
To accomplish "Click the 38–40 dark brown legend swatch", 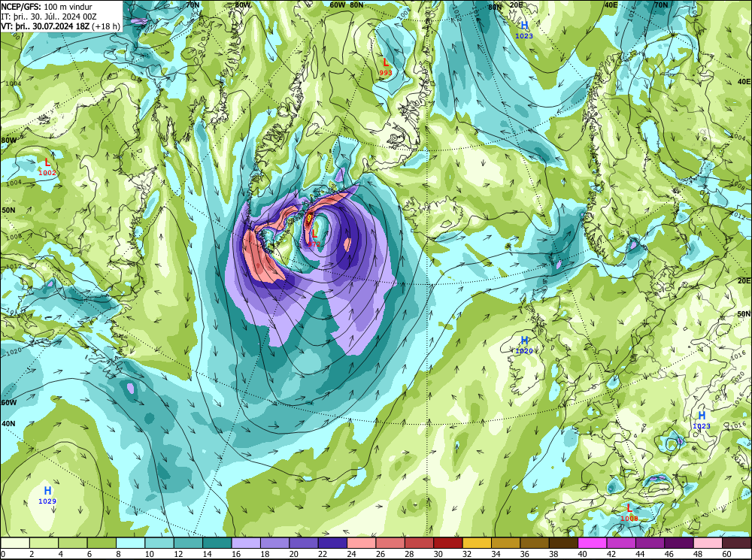I will [563, 543].
